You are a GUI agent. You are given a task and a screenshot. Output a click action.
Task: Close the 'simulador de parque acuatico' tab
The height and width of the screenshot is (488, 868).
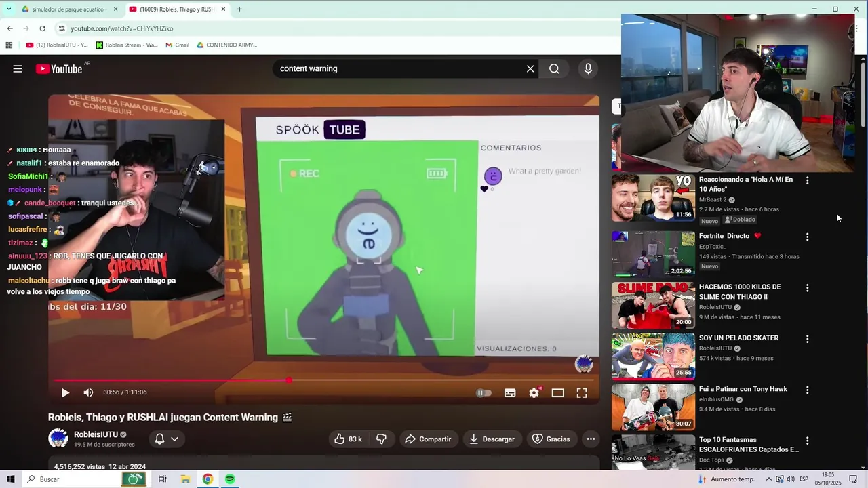tap(115, 9)
